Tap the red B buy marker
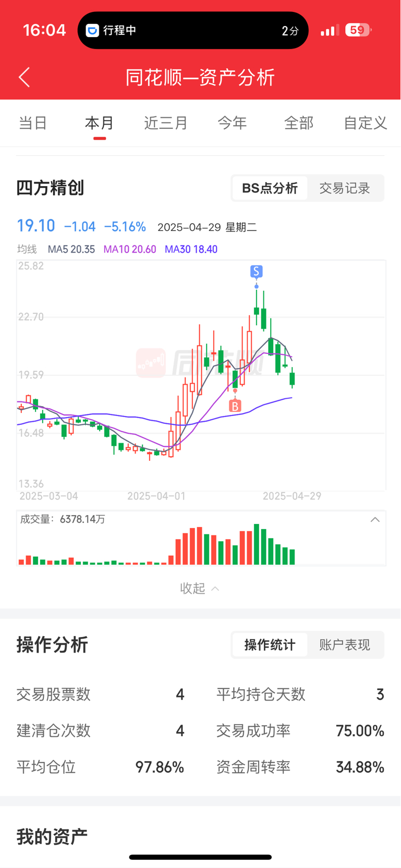Image resolution: width=401 pixels, height=868 pixels. click(x=235, y=406)
